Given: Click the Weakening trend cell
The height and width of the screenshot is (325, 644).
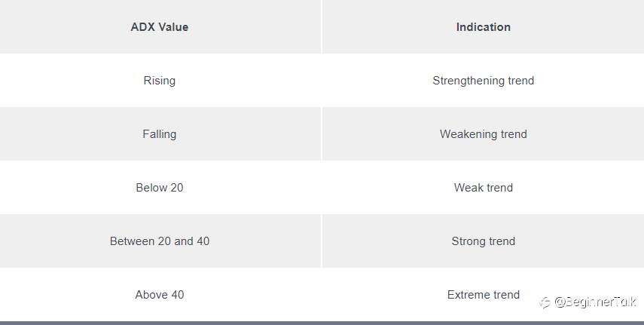Looking at the screenshot, I should [x=484, y=133].
